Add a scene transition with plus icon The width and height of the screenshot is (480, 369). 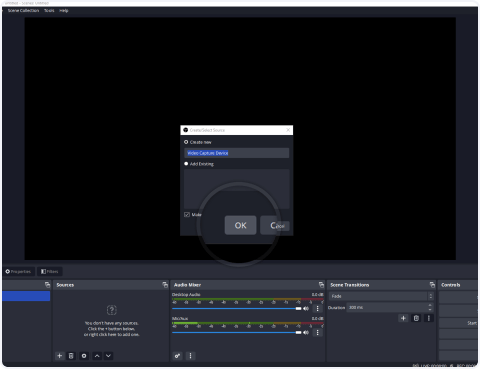tap(403, 318)
